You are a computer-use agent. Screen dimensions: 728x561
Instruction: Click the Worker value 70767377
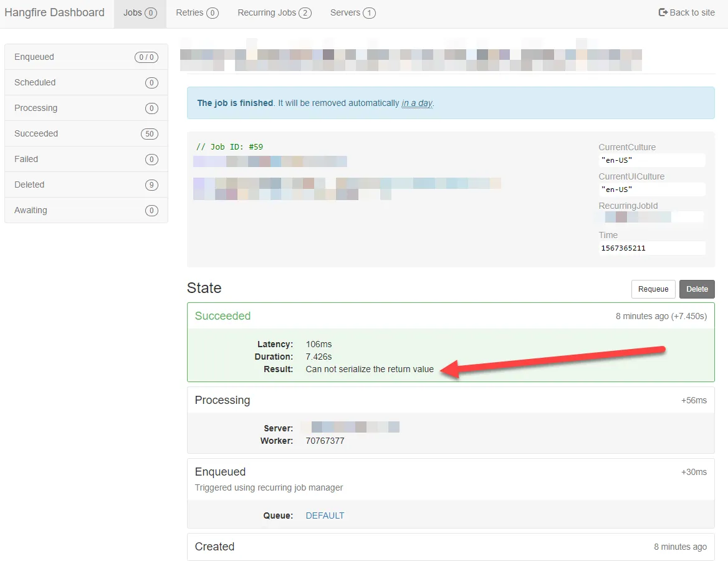coord(325,441)
